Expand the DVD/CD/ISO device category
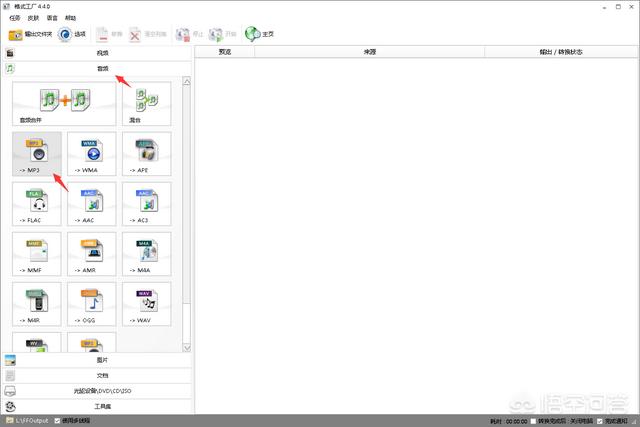Viewport: 640px width, 427px height. click(x=100, y=391)
